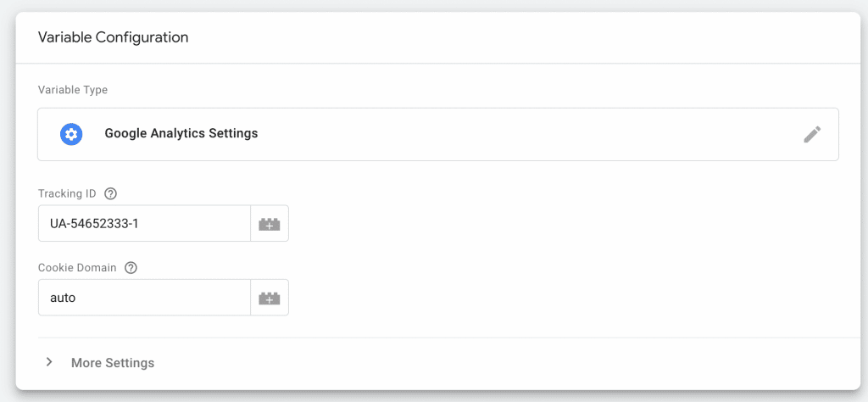868x402 pixels.
Task: Click the pencil icon to edit variable type
Action: click(x=812, y=135)
